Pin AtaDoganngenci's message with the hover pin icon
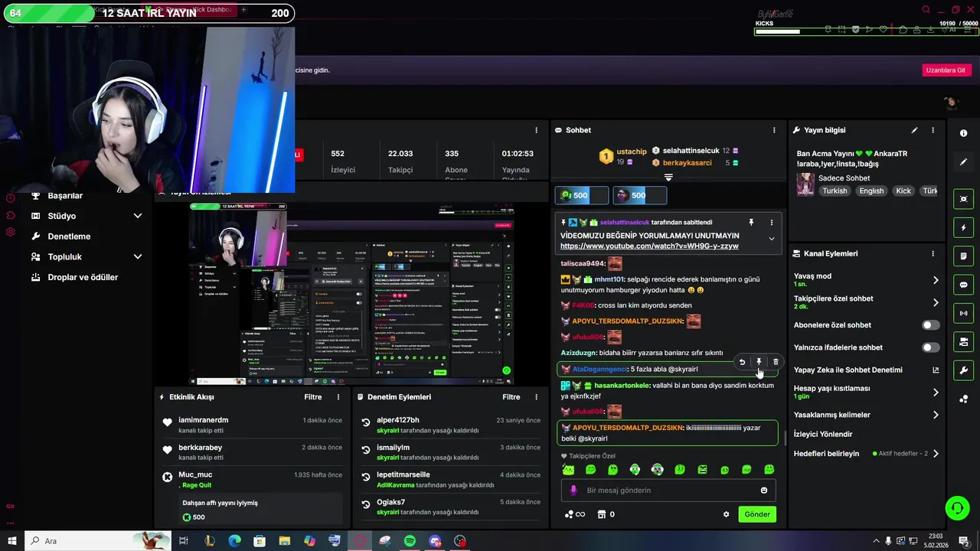Screen dimensions: 980x551 tap(759, 362)
